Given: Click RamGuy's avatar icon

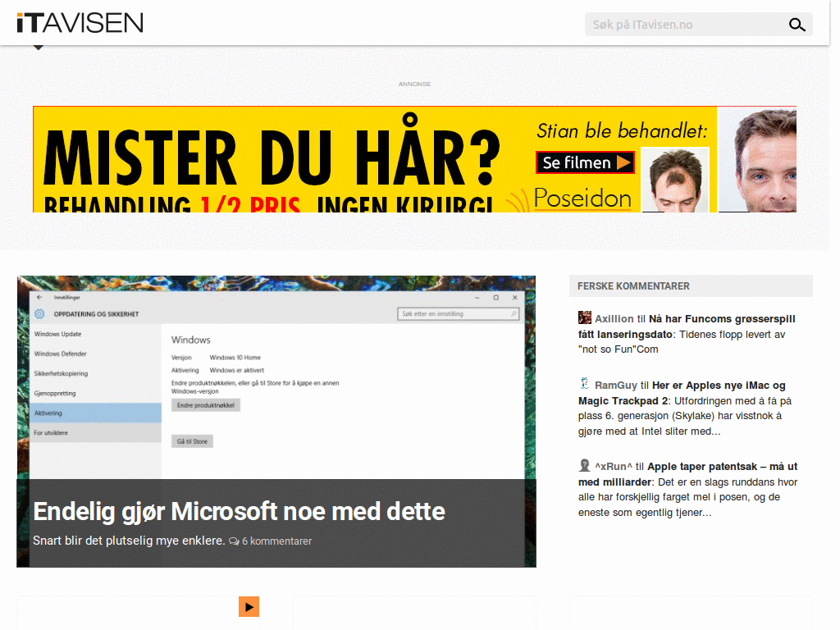Looking at the screenshot, I should point(584,384).
